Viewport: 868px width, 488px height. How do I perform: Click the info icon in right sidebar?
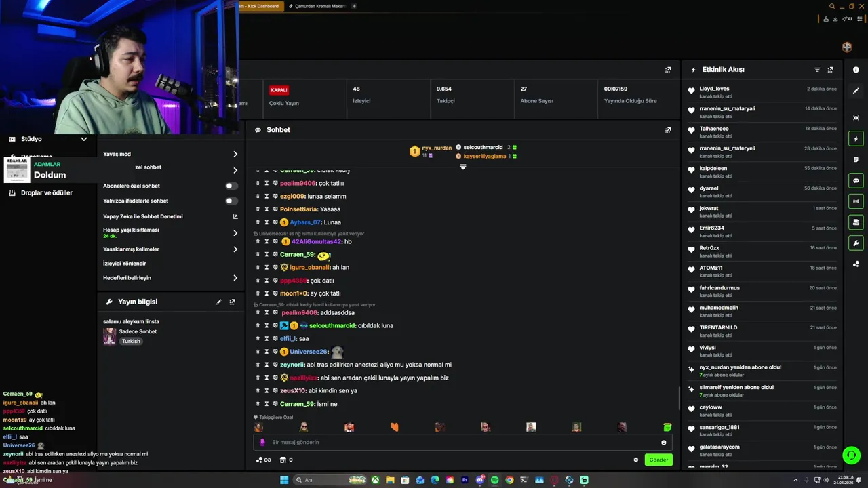[856, 70]
